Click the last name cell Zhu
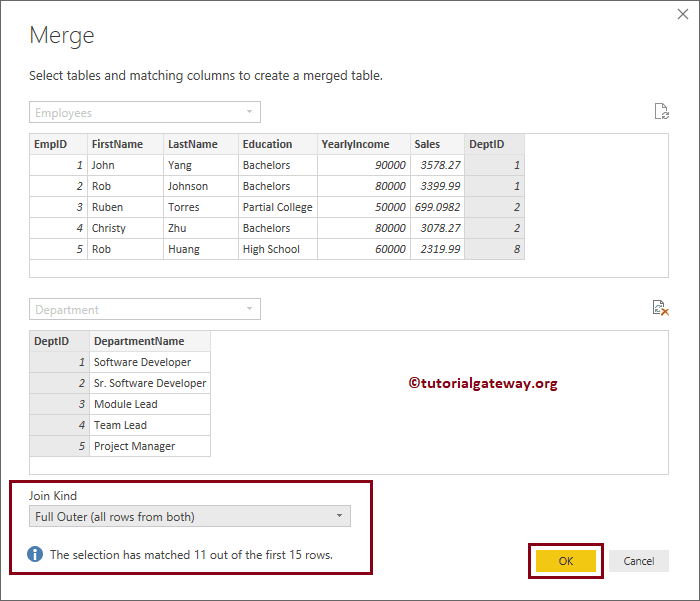 click(201, 228)
